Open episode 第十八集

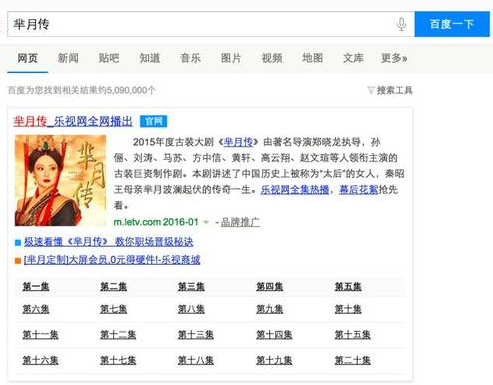(196, 360)
